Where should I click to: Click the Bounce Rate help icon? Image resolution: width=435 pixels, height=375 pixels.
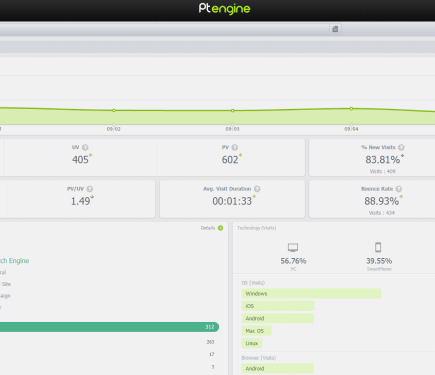(399, 189)
